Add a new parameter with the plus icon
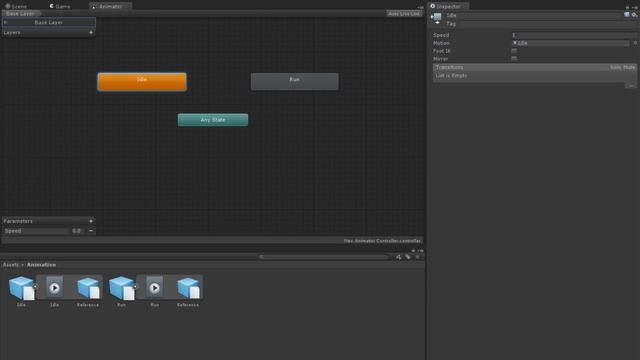The image size is (640, 360). click(x=91, y=221)
